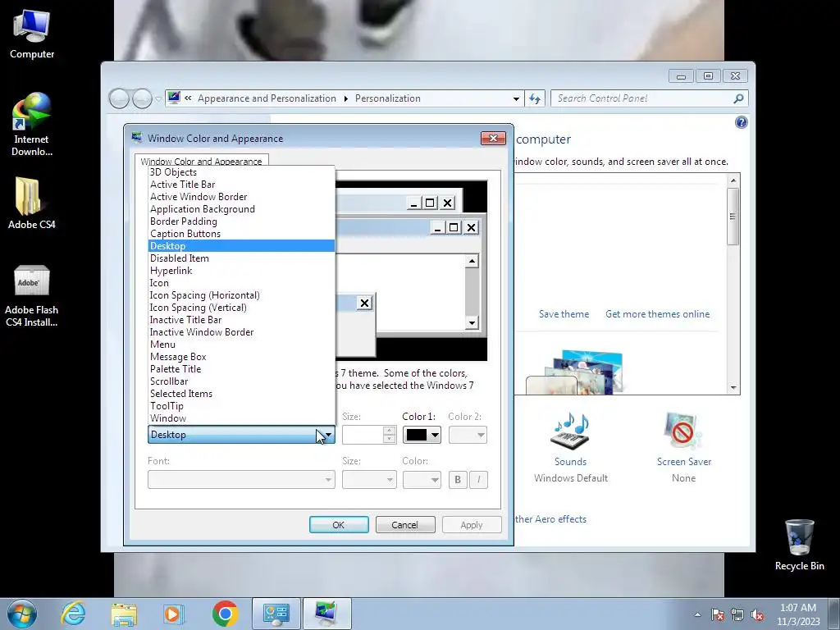Toggle bold font button
Viewport: 840px width, 630px height.
click(458, 479)
